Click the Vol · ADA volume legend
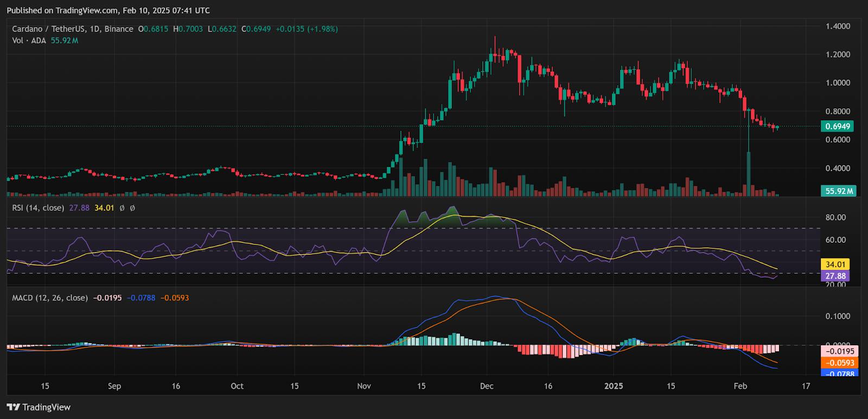Viewport: 868px width, 419px height. [29, 41]
